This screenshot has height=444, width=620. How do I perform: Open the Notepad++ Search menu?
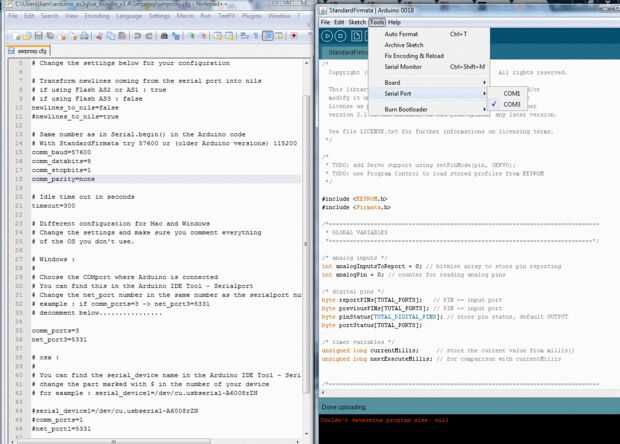(49, 16)
